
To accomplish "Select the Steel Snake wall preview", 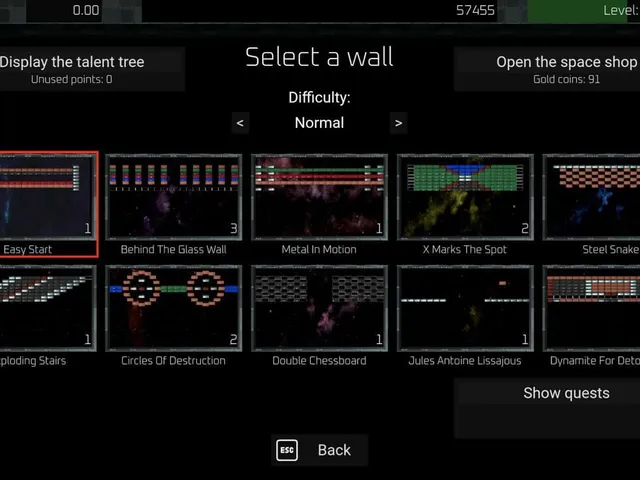I will (591, 197).
